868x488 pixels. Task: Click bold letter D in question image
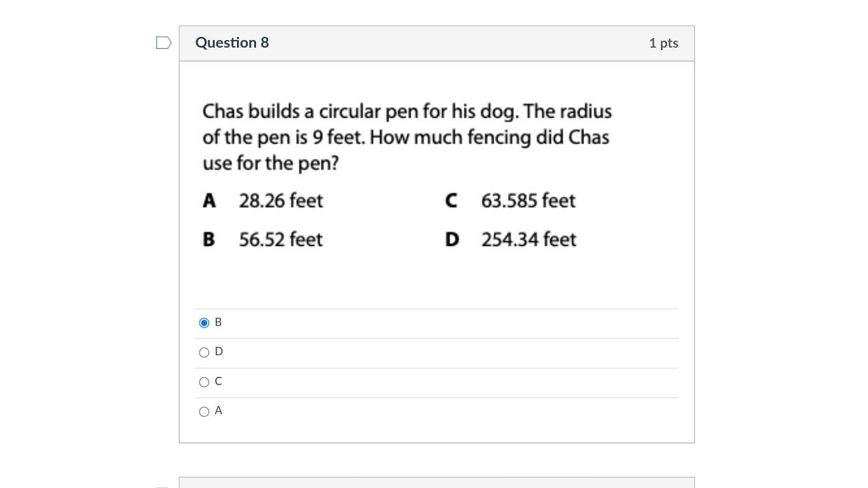[x=452, y=240]
